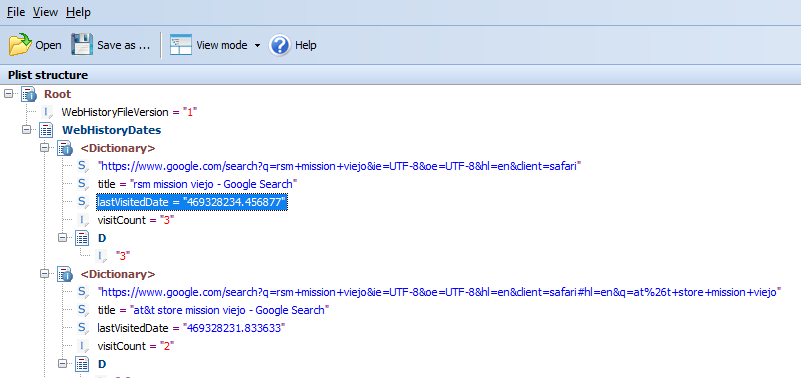Click the View mode toolbar icon
The width and height of the screenshot is (801, 378).
(181, 45)
